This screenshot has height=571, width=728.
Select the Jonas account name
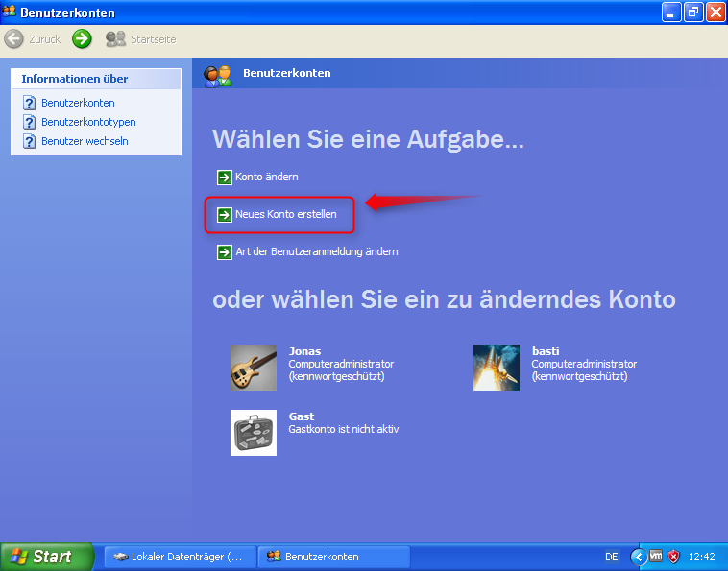[x=305, y=351]
